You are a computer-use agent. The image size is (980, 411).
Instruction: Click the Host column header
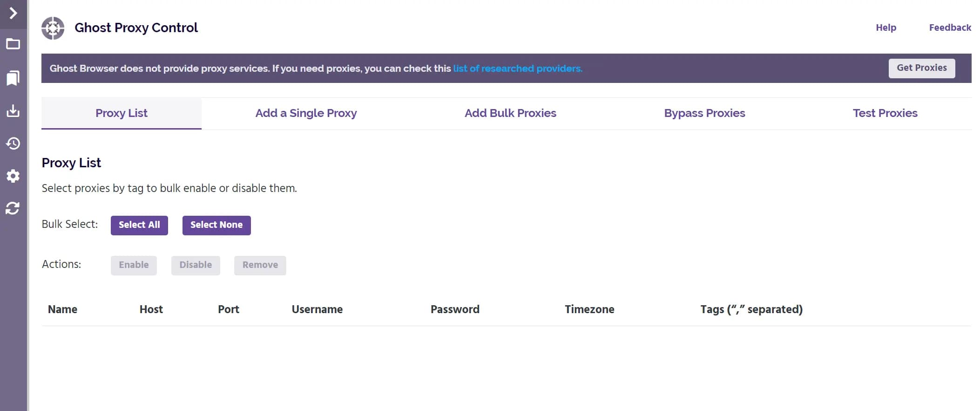pyautogui.click(x=151, y=309)
